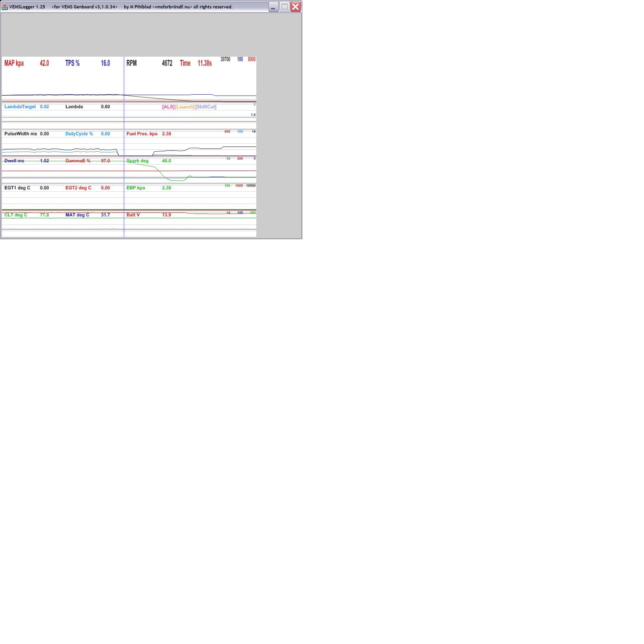Select the DutyCycle % label
This screenshot has height=644, width=644.
[x=79, y=134]
